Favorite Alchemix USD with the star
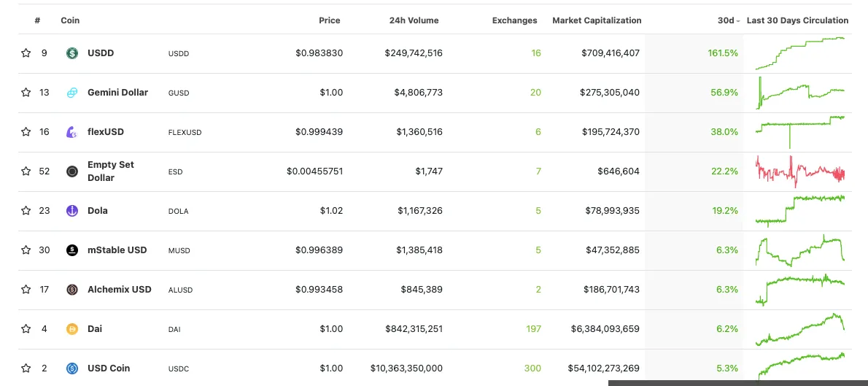Viewport: 868px width, 386px height. 26,289
